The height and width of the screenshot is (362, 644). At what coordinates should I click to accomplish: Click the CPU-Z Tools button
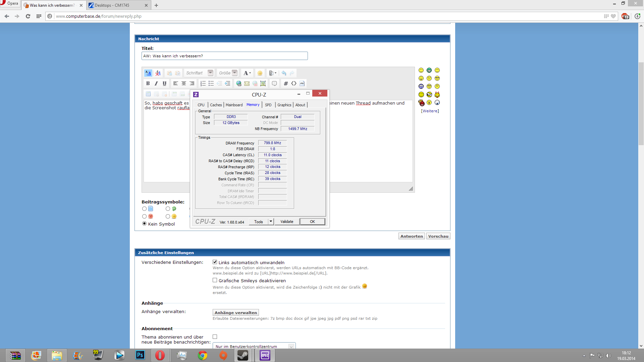click(259, 222)
